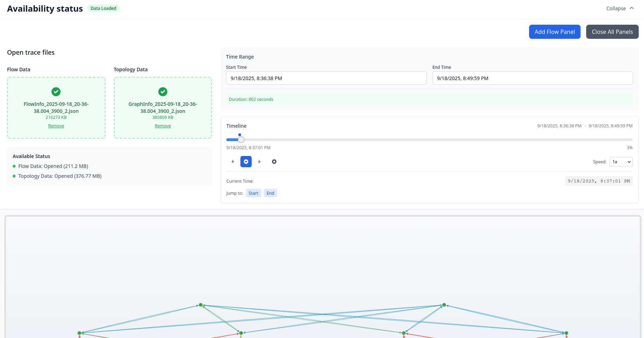The height and width of the screenshot is (338, 644).
Task: Remove the GraphInfo topology file
Action: pyautogui.click(x=163, y=126)
